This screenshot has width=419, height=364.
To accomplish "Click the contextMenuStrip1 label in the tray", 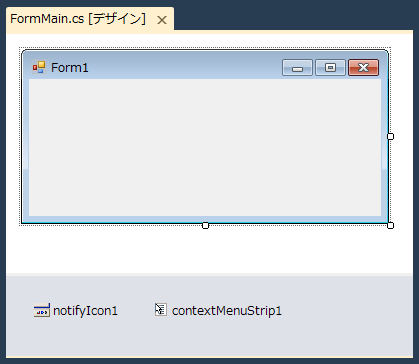I will tap(227, 311).
